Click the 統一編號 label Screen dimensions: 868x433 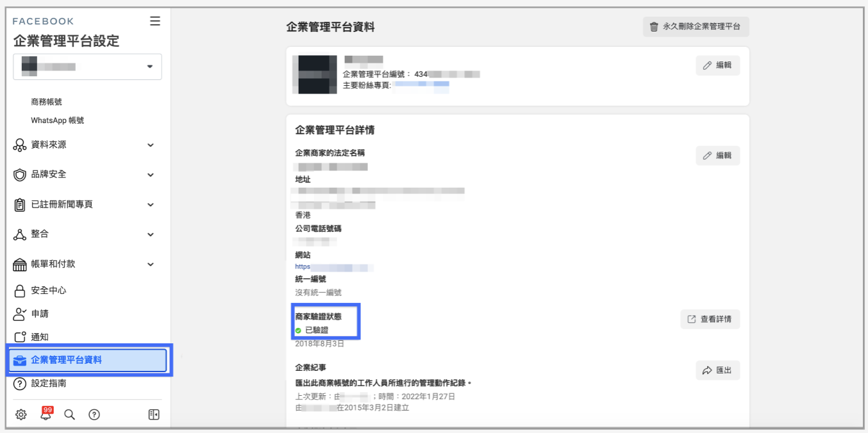310,279
